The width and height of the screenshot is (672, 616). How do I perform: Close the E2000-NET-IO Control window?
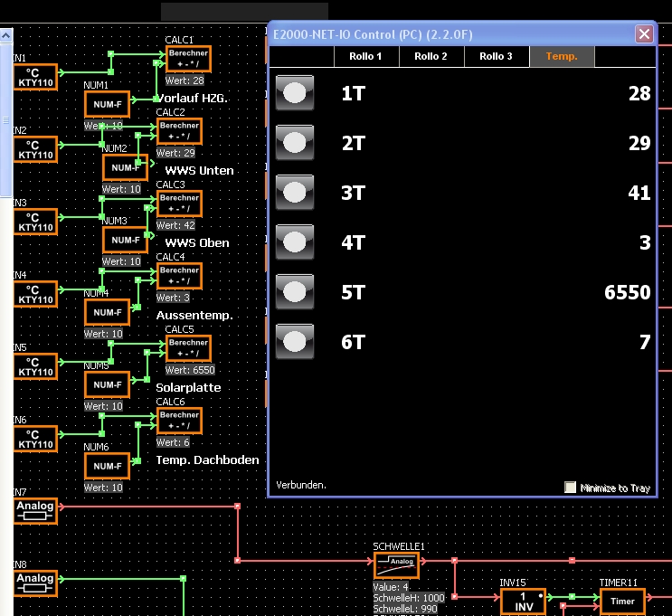(644, 34)
